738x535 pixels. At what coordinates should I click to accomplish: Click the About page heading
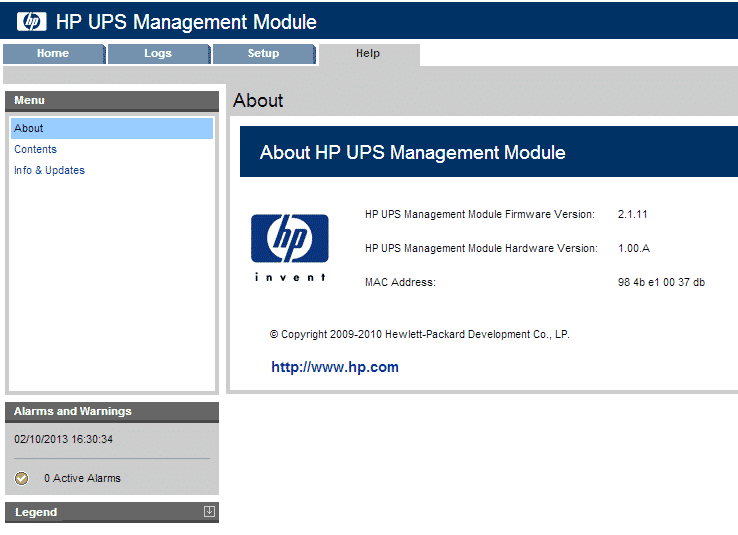(258, 100)
